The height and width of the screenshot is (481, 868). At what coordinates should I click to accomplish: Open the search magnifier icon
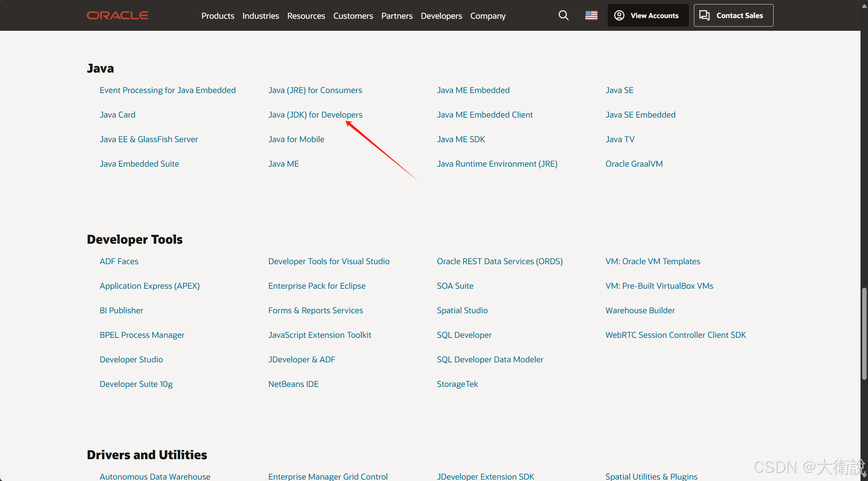click(x=563, y=15)
